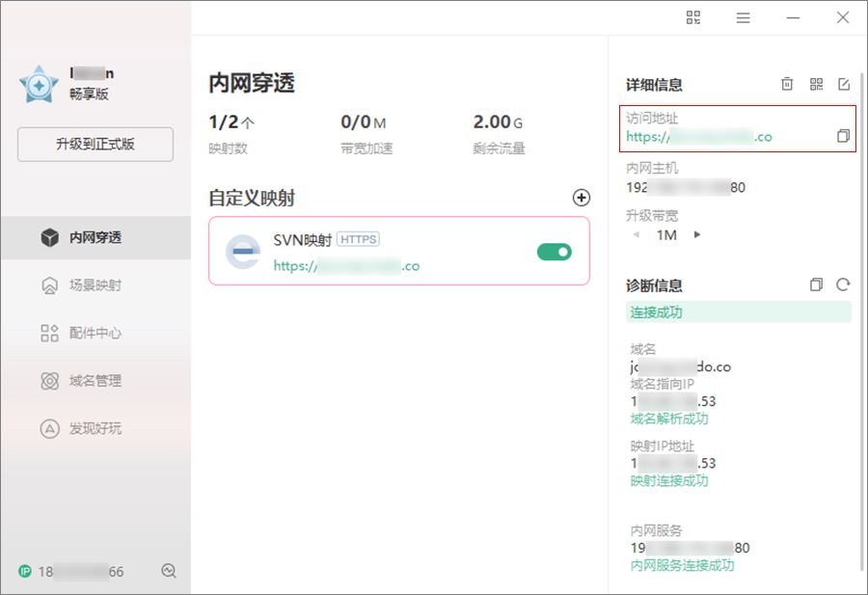This screenshot has height=595, width=868.
Task: Click the 内网主机 address value
Action: (686, 188)
